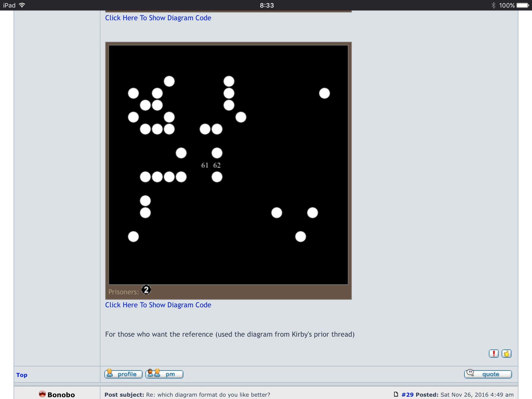Tap the battery indicator in status bar
This screenshot has width=532, height=399.
coord(523,5)
